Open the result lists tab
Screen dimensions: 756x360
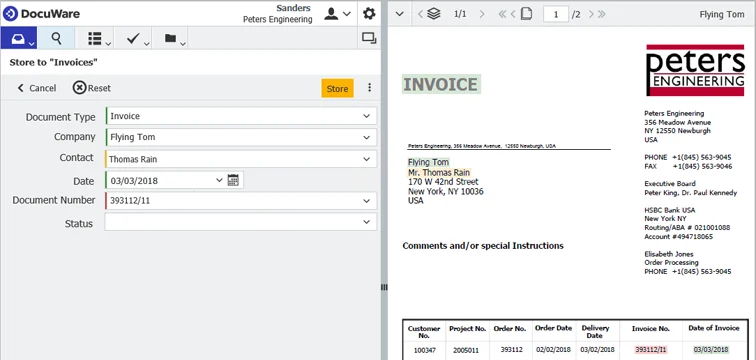98,39
